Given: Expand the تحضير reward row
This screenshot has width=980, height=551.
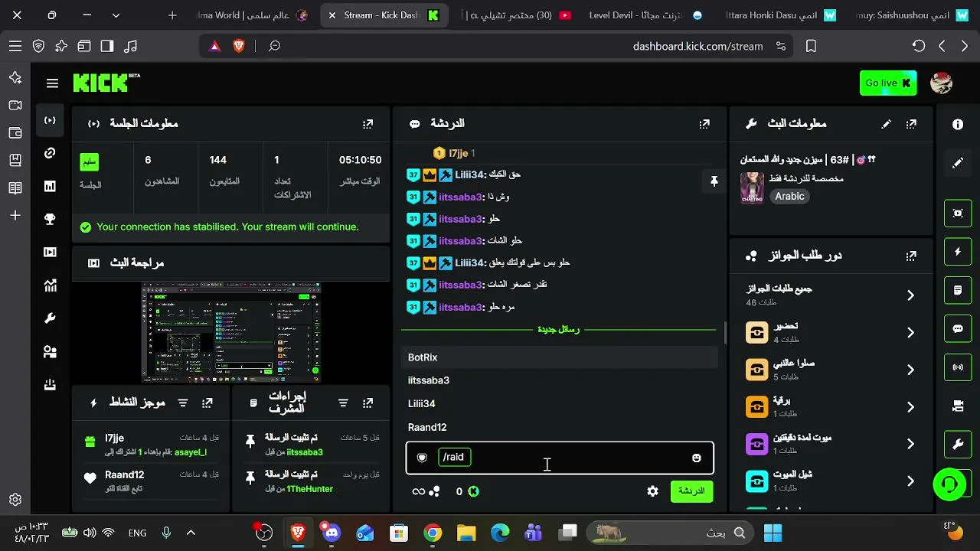Looking at the screenshot, I should pyautogui.click(x=831, y=332).
